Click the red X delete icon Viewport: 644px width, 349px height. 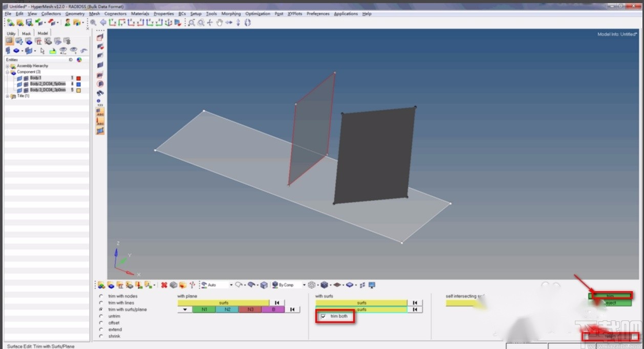click(x=164, y=285)
